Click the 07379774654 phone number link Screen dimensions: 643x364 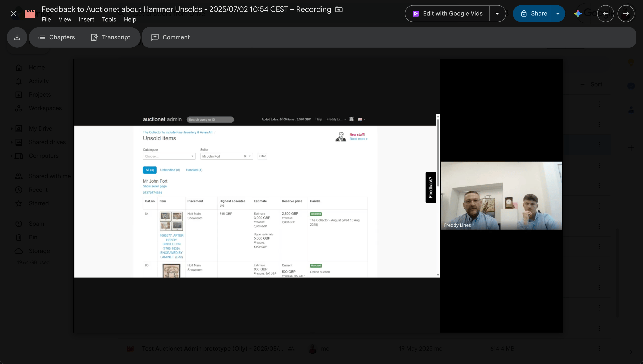(152, 193)
